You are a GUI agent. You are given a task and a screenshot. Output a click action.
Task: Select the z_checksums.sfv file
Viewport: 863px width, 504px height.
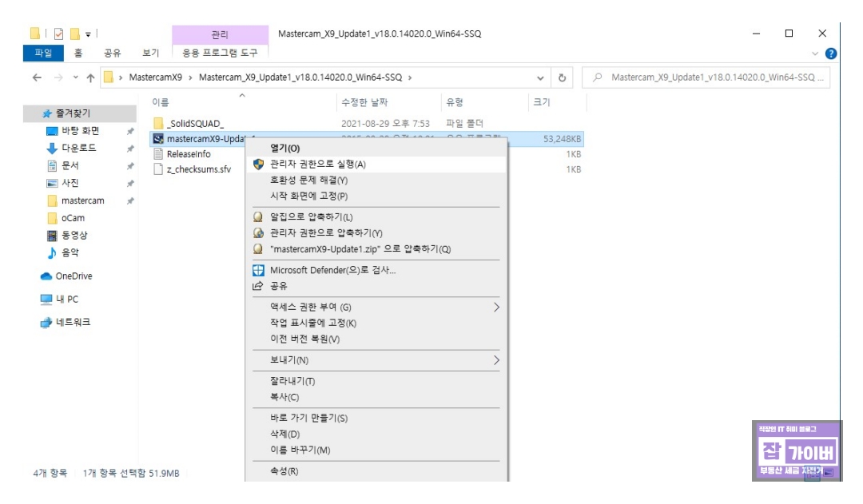(199, 169)
